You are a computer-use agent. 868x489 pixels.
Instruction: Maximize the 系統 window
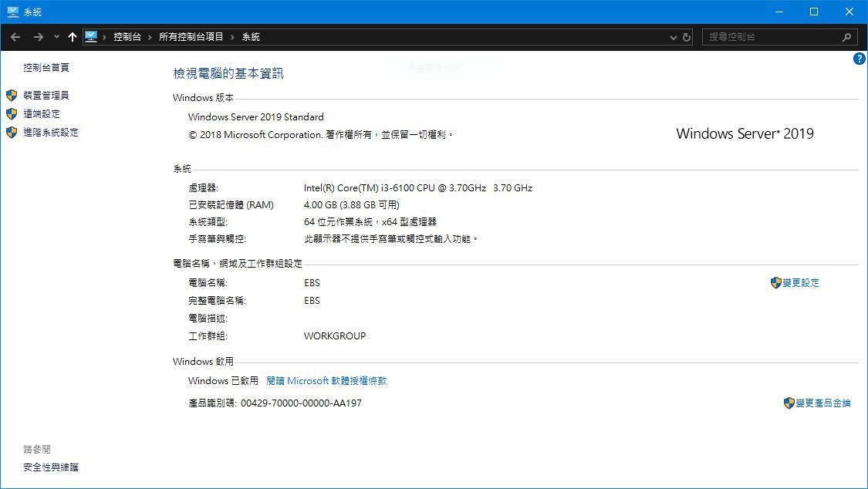point(814,12)
